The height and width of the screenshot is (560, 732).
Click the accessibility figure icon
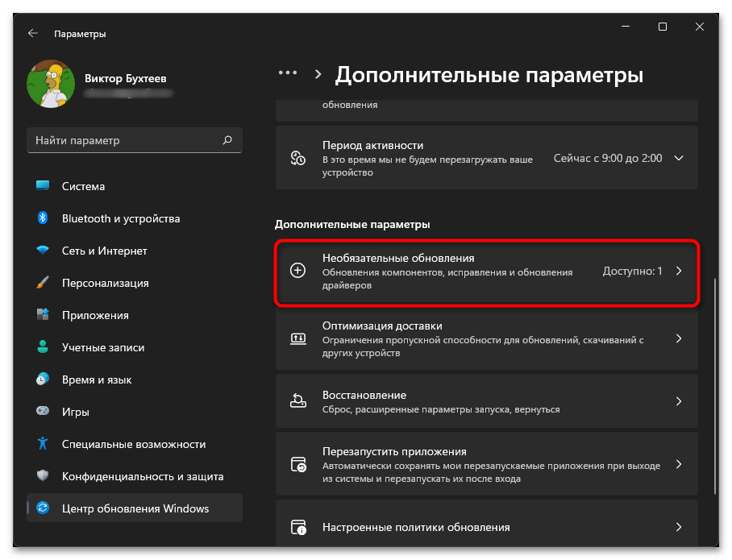pyautogui.click(x=43, y=443)
